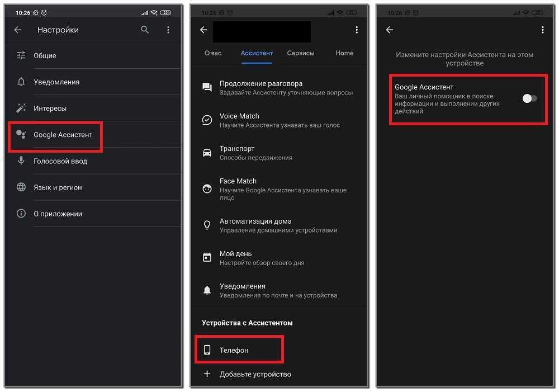Tap the bell icon beside Уведомления по почте

[x=207, y=290]
